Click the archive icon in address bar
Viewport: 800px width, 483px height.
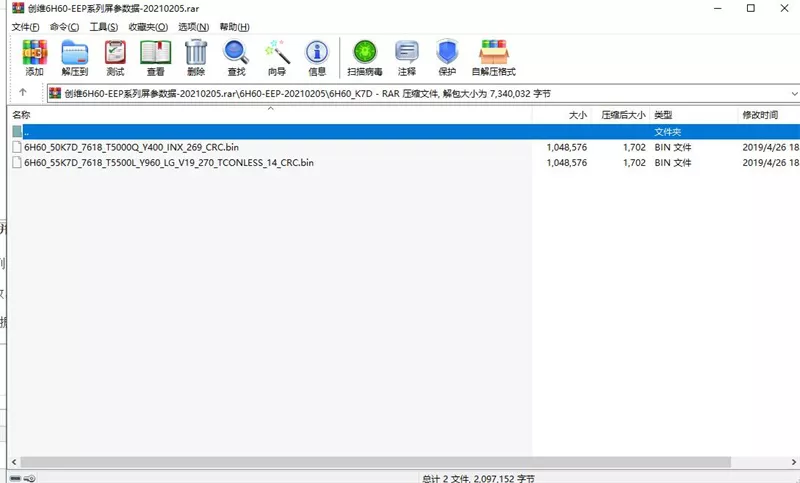point(55,93)
